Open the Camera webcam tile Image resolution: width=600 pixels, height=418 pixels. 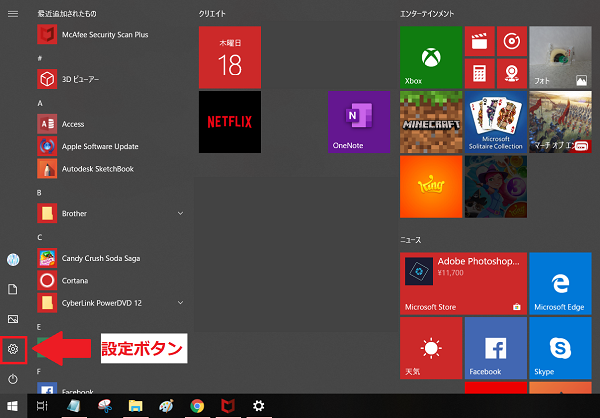512,73
